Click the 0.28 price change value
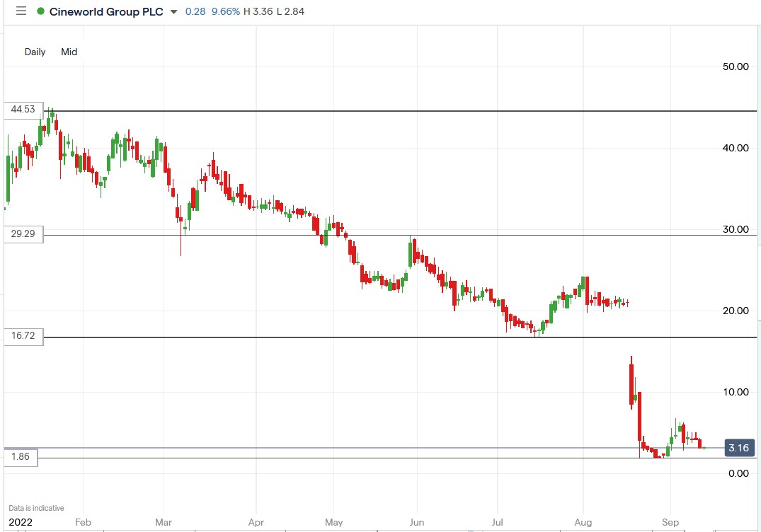 (x=195, y=11)
